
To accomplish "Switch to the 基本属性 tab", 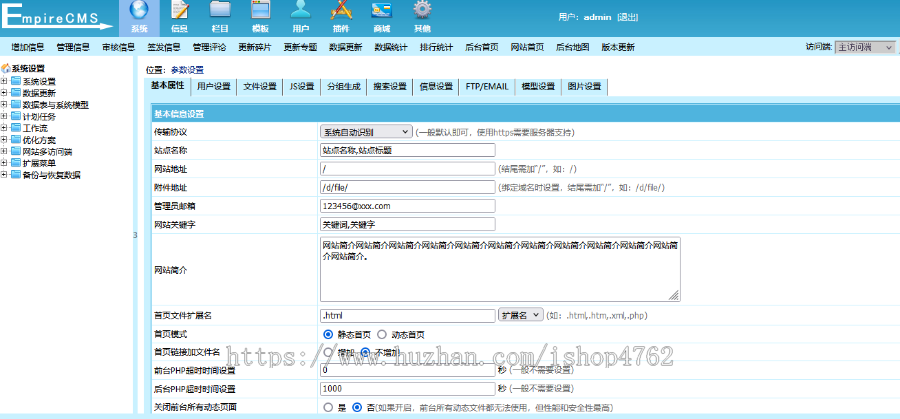I will [168, 86].
